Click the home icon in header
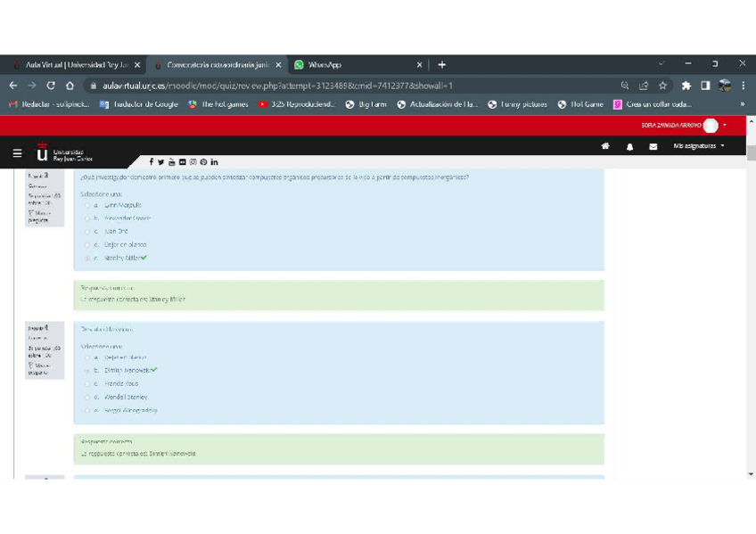This screenshot has width=756, height=534. point(605,146)
